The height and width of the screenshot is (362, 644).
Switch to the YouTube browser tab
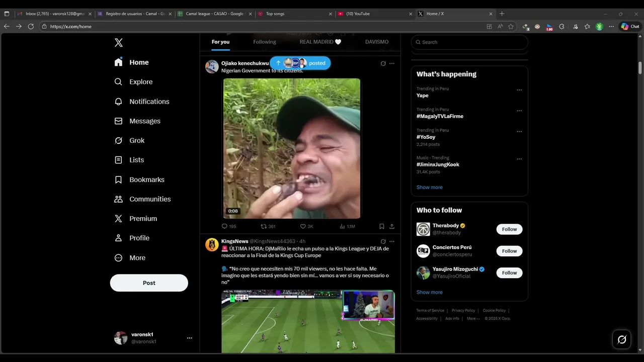pos(376,14)
